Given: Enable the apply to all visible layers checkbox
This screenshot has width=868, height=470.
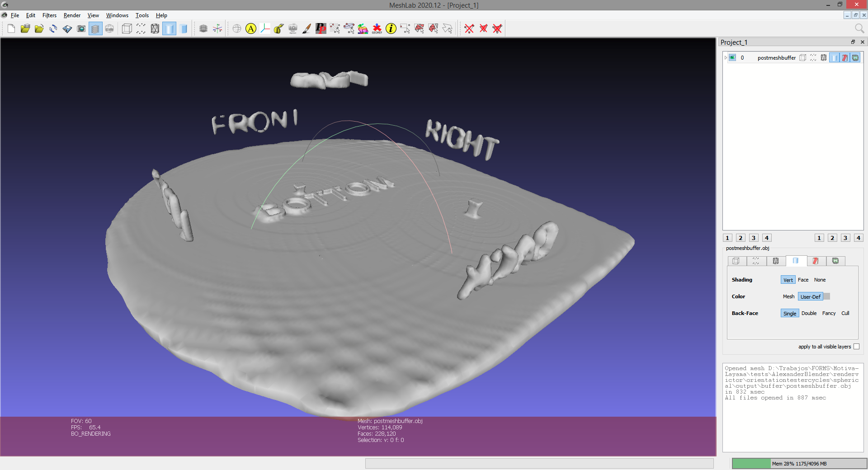Looking at the screenshot, I should pos(857,347).
